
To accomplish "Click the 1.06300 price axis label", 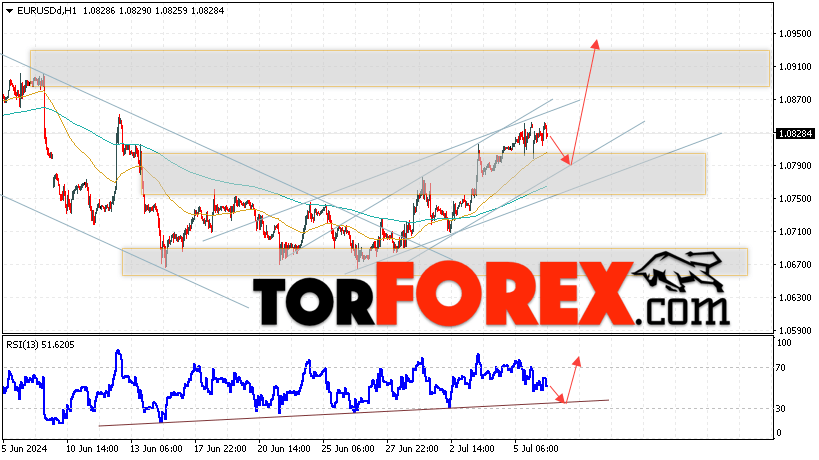I will point(795,298).
